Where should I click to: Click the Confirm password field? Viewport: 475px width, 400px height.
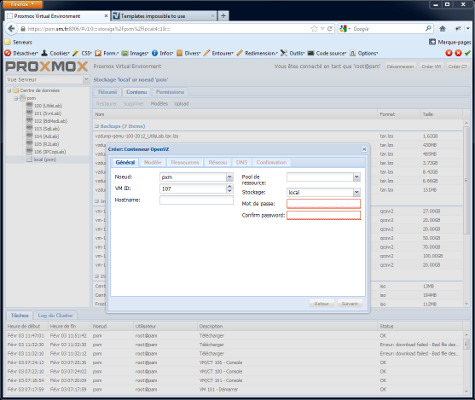[x=324, y=215]
